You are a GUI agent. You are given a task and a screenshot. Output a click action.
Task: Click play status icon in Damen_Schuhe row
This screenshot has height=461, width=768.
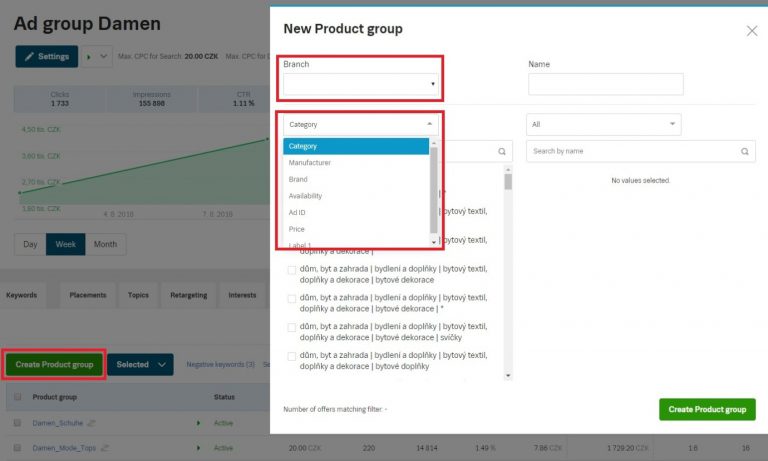tap(198, 423)
